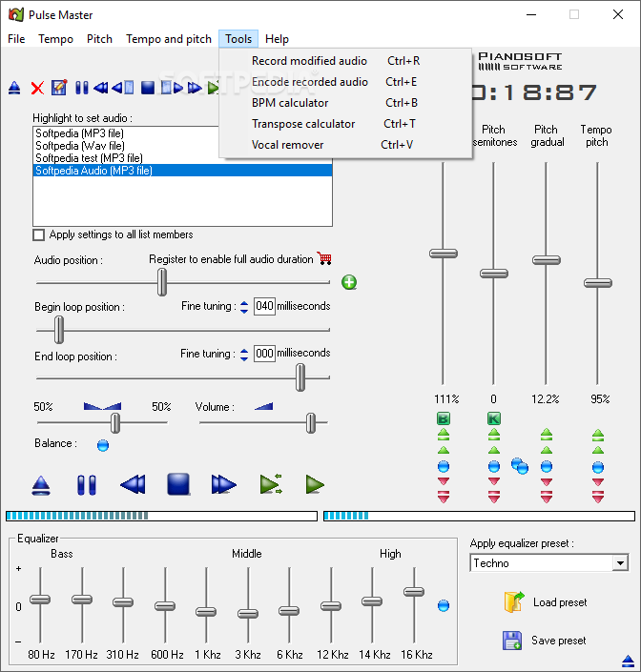
Task: Click the Pitch semitones vertical slider thumb
Action: click(494, 274)
